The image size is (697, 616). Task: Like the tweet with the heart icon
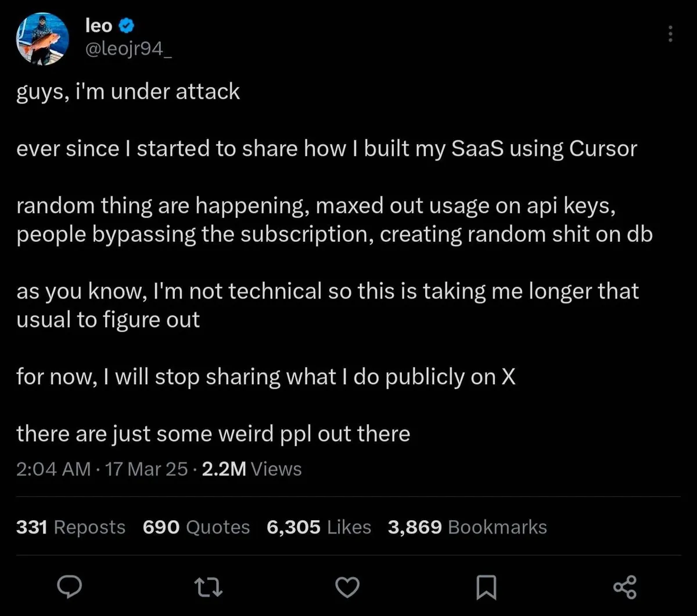[x=348, y=586]
